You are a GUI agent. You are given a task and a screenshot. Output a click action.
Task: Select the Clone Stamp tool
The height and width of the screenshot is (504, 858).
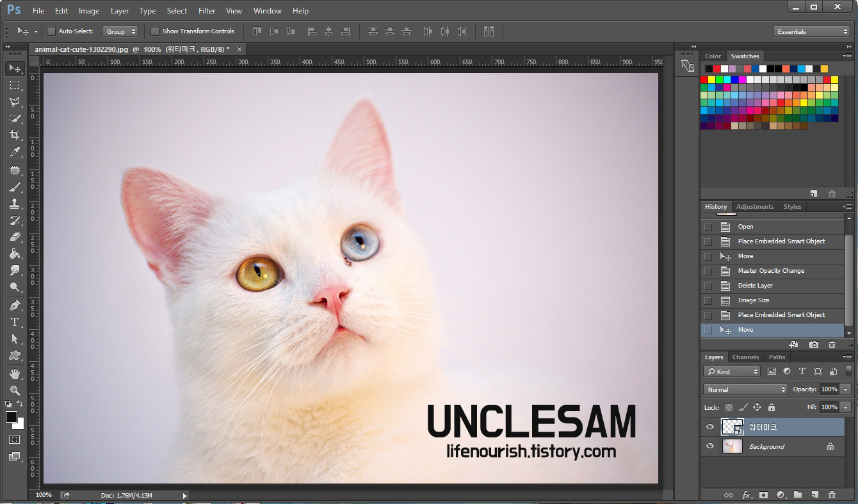coord(15,204)
